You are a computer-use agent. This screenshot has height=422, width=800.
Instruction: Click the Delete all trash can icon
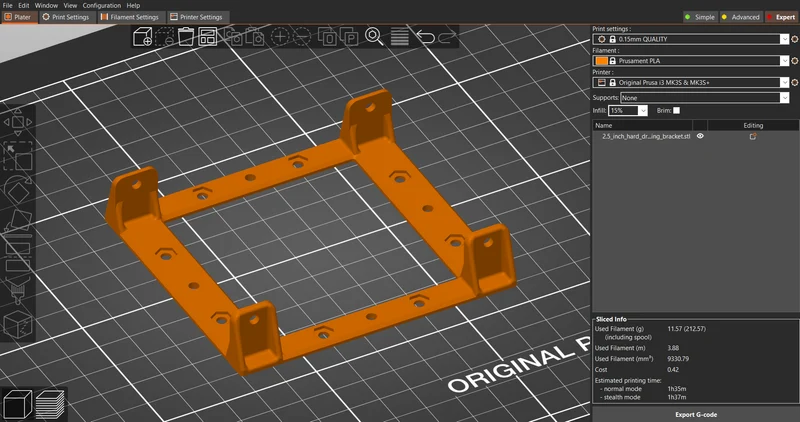tap(186, 37)
